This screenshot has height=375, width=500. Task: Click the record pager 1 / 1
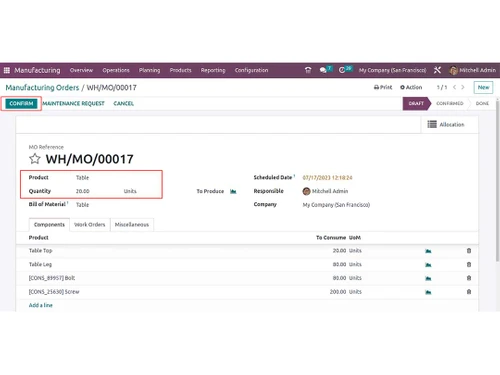pos(442,87)
